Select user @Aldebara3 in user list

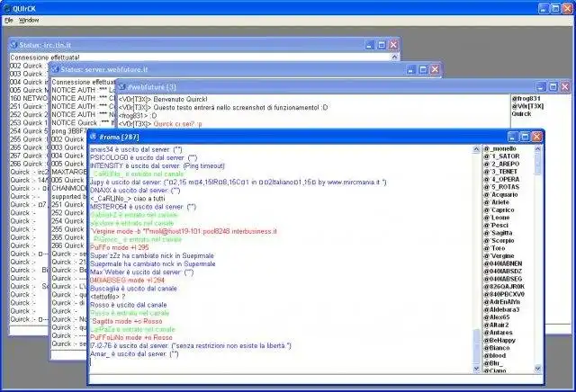pyautogui.click(x=501, y=310)
